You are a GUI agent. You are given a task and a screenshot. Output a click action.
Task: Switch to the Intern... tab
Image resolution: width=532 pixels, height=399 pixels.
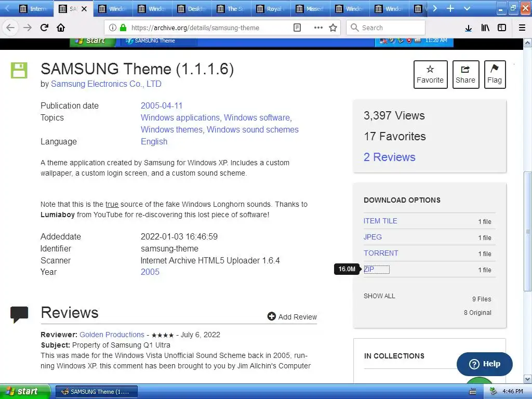pos(33,9)
